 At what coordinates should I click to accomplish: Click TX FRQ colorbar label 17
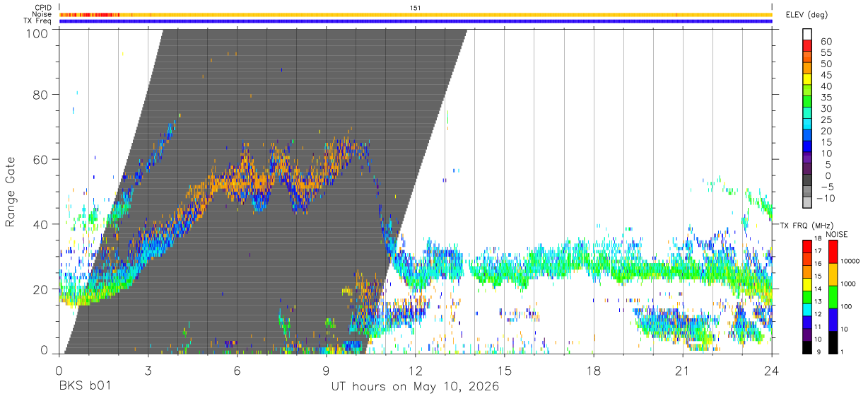tap(819, 251)
